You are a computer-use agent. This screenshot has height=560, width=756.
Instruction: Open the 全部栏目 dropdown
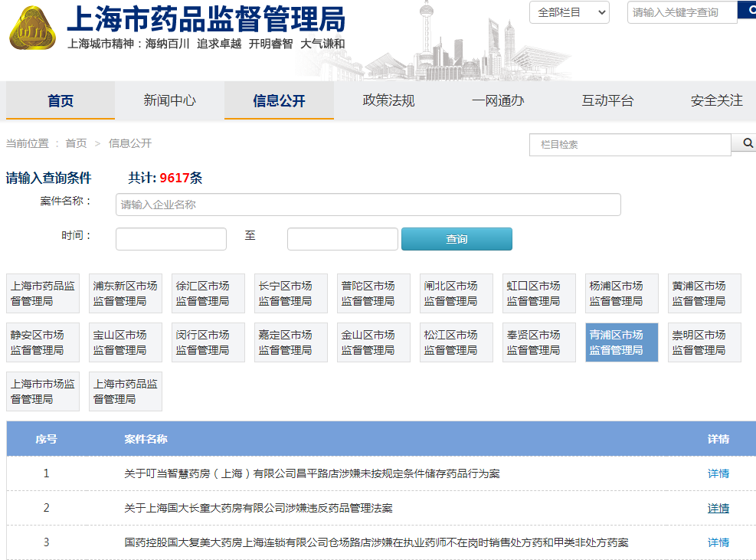[569, 12]
